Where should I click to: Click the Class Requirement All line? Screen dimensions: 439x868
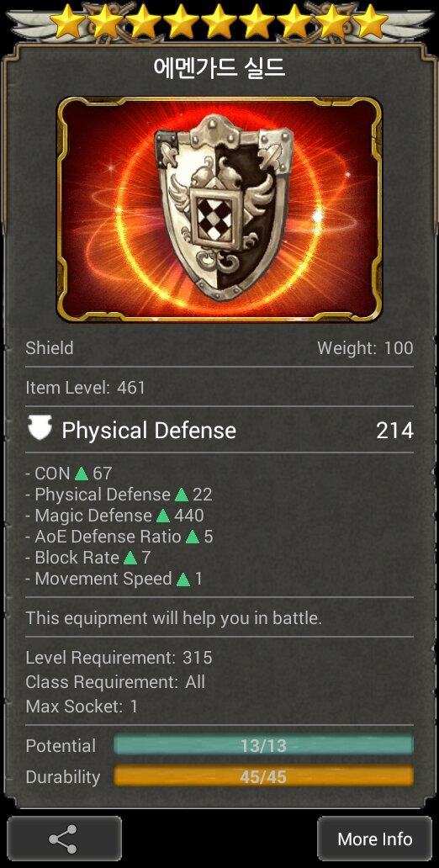click(115, 682)
